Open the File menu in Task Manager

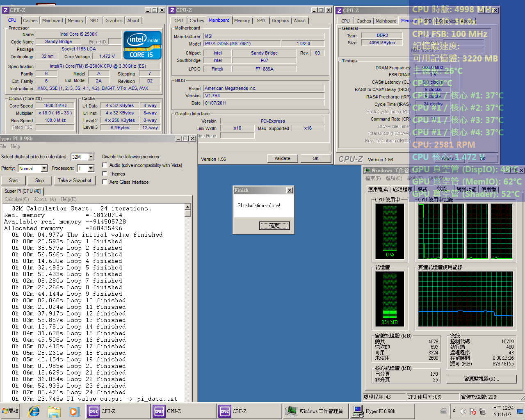click(373, 178)
